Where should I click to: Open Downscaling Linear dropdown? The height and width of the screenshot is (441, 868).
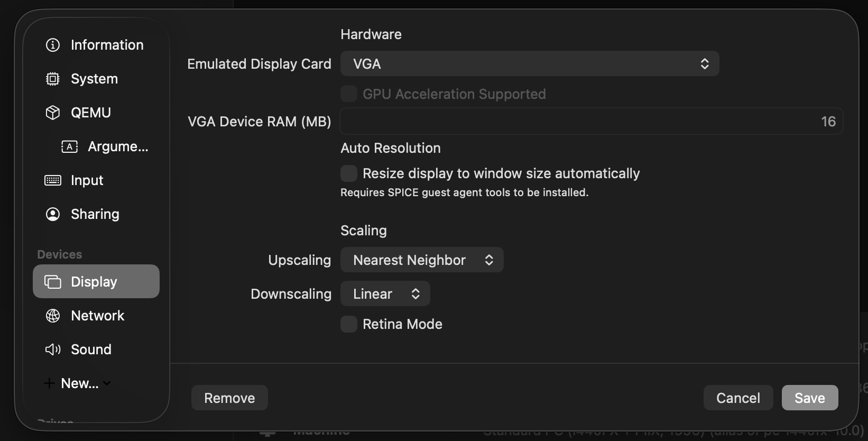[385, 293]
